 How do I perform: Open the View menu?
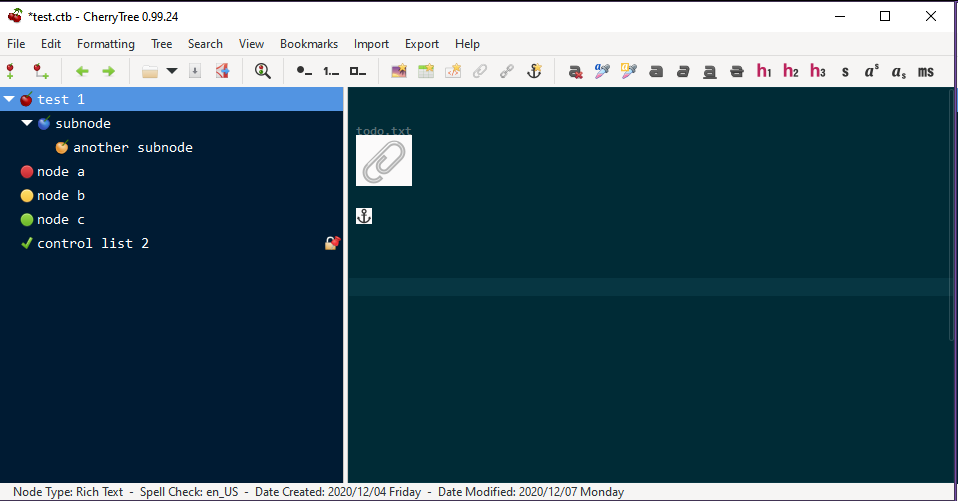(x=251, y=44)
